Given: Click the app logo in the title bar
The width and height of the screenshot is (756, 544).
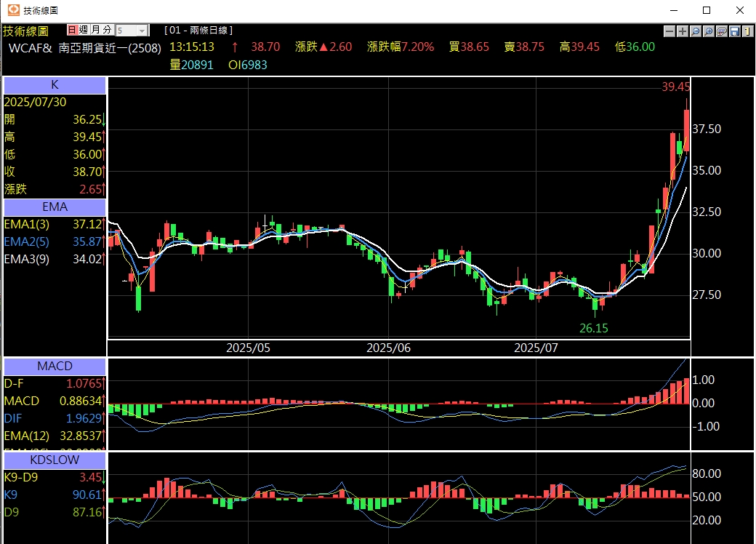Looking at the screenshot, I should pyautogui.click(x=13, y=10).
